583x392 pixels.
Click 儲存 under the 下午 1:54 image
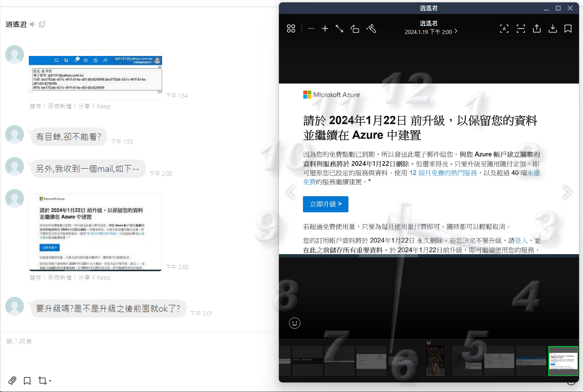point(35,106)
